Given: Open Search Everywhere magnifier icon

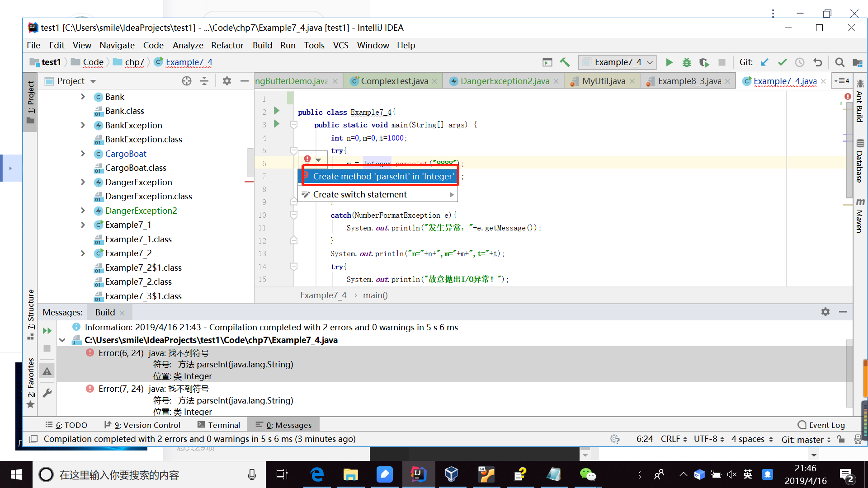Looking at the screenshot, I should click(840, 62).
